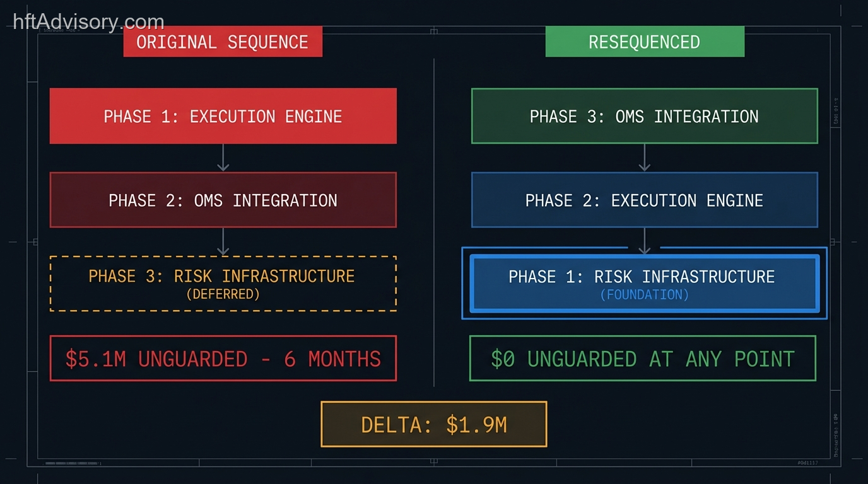Click the (DEFERRED) label inside the dashed box
868x484 pixels.
[223, 295]
